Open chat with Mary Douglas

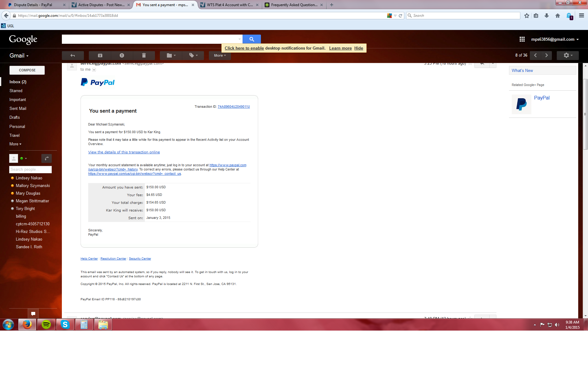coord(28,193)
